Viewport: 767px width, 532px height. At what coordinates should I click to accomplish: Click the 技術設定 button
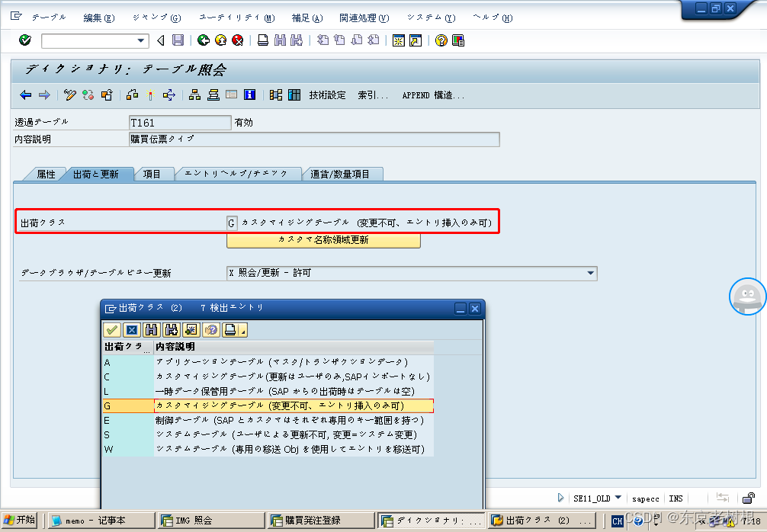click(327, 95)
